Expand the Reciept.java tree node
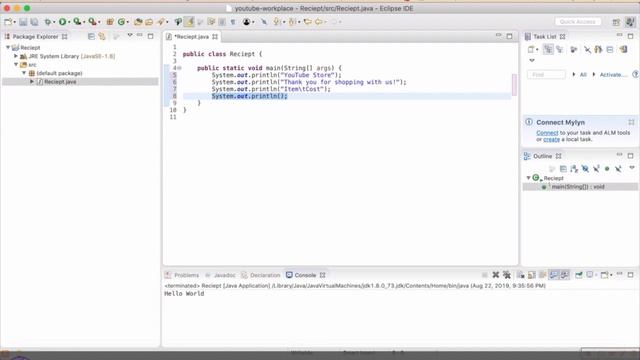The image size is (640, 360). point(31,82)
